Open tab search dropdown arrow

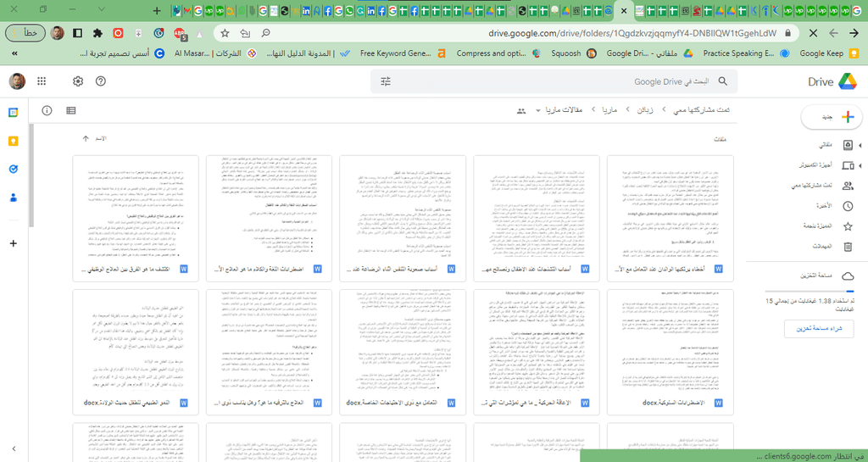pos(102,9)
